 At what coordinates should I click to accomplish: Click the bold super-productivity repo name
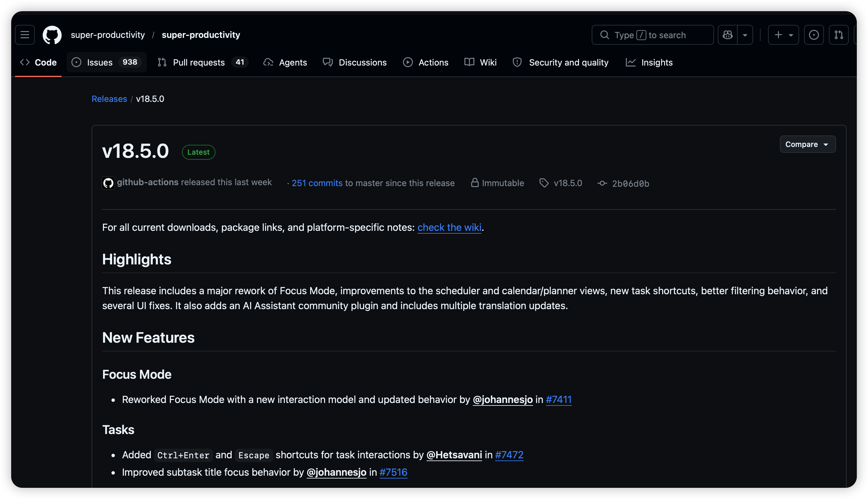(x=201, y=34)
